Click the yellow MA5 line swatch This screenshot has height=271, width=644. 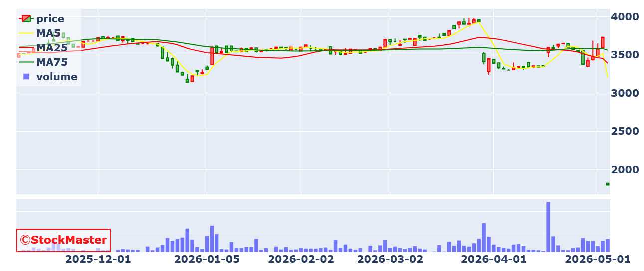click(26, 33)
